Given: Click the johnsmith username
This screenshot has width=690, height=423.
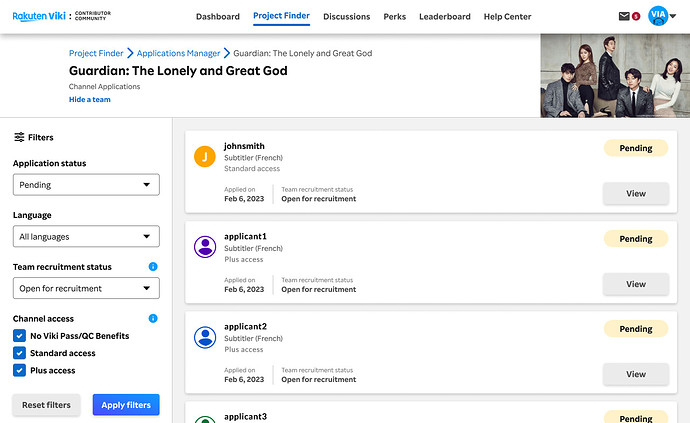Looking at the screenshot, I should point(244,146).
